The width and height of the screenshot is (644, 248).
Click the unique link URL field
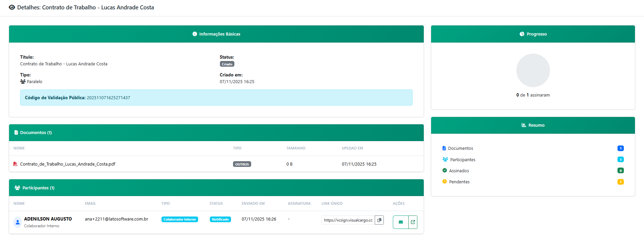(x=348, y=220)
